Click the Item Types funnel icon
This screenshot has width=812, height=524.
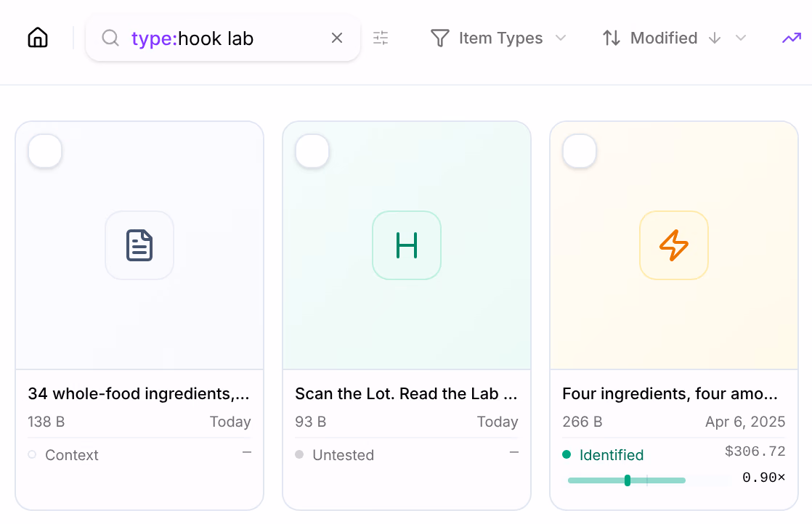(439, 38)
